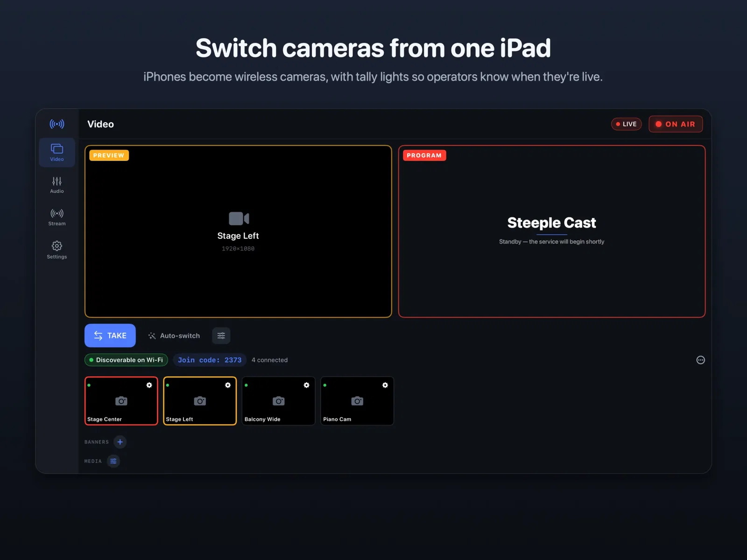747x560 pixels.
Task: Open Stage Left camera gear settings
Action: [228, 385]
